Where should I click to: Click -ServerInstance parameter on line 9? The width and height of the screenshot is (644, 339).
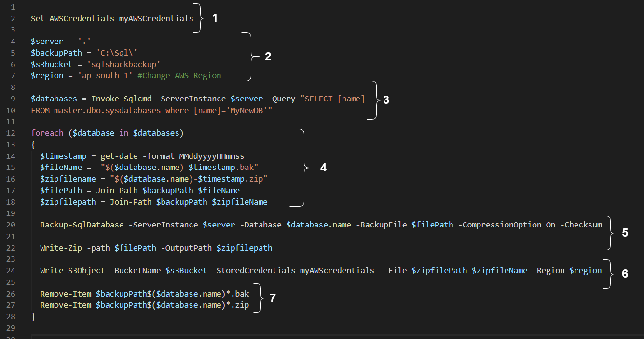click(191, 99)
